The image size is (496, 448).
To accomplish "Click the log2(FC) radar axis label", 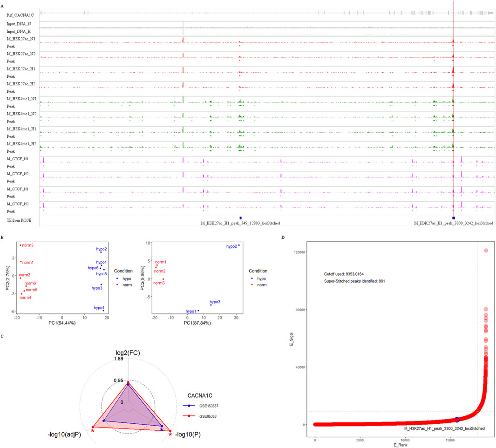I will (128, 353).
